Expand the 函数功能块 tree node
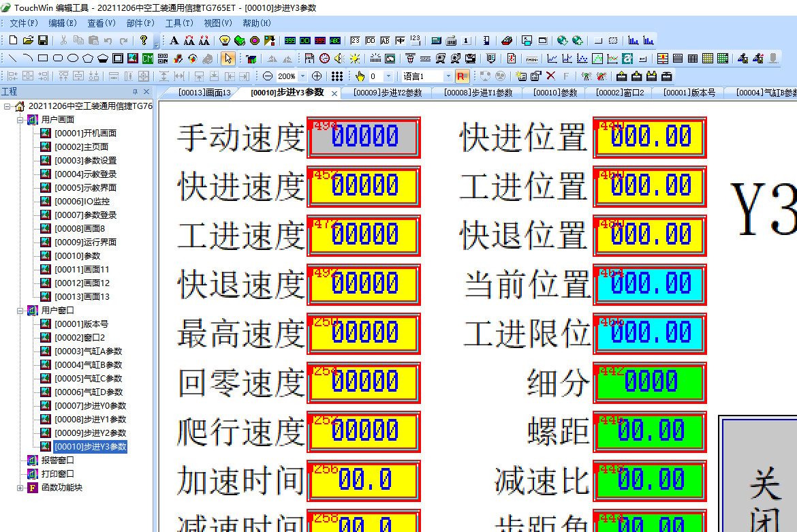Screen dimensions: 797x532 tap(20, 488)
